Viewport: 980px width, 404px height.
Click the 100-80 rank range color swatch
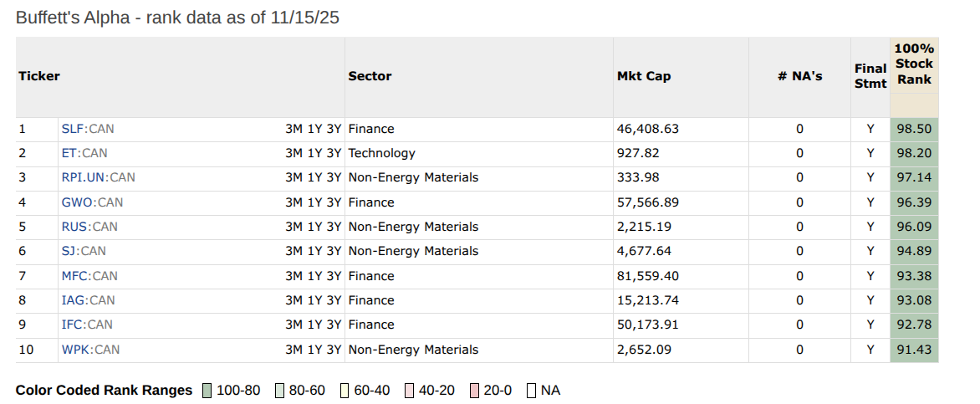[x=207, y=391]
